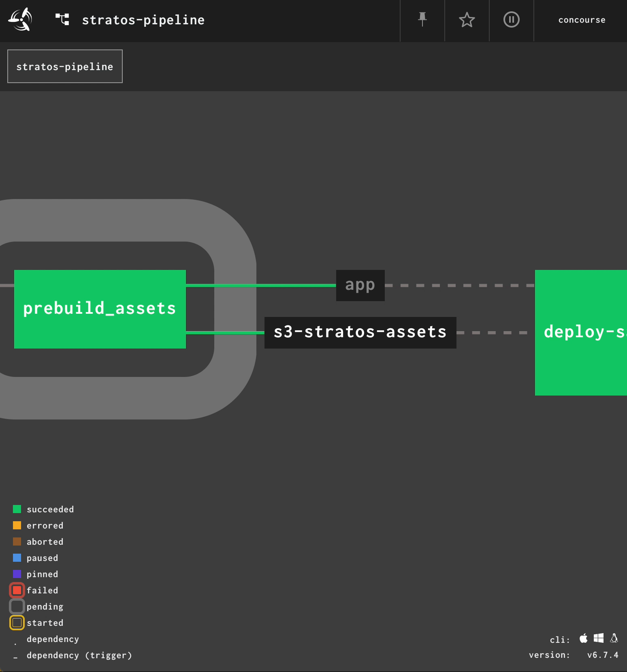
Task: Click the green succeeded legend swatch
Action: 17,509
